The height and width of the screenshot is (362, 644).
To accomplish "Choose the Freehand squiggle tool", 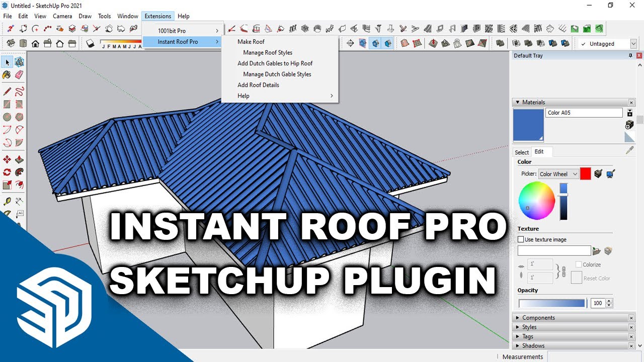I will coord(19,92).
